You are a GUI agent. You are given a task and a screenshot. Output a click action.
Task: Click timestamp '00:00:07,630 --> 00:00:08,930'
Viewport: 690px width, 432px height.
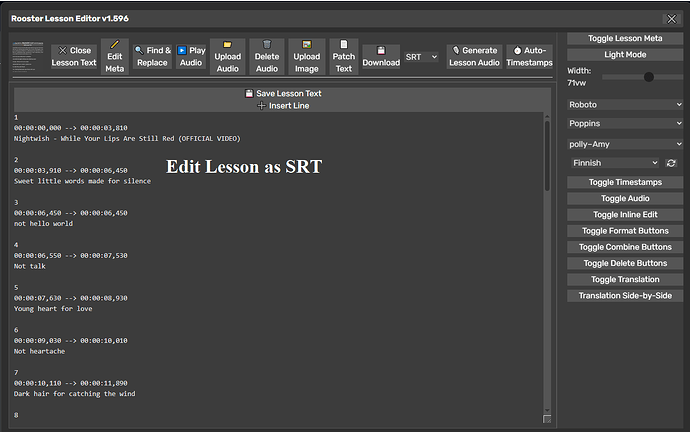coord(70,298)
